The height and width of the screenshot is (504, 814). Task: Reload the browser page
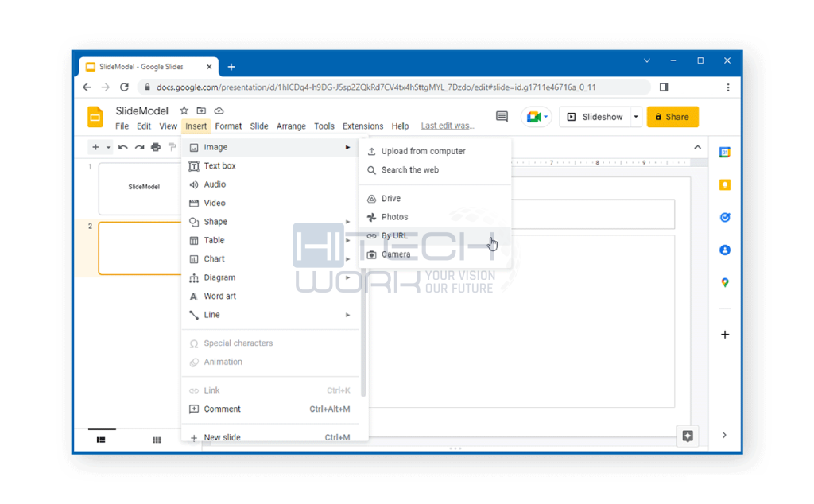point(124,87)
